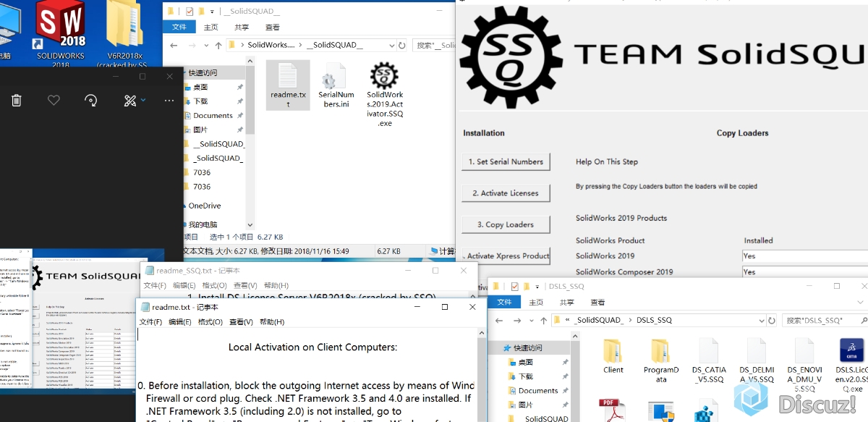Go up one level in DSLS_SSQ Explorer
868x422 pixels.
(543, 320)
